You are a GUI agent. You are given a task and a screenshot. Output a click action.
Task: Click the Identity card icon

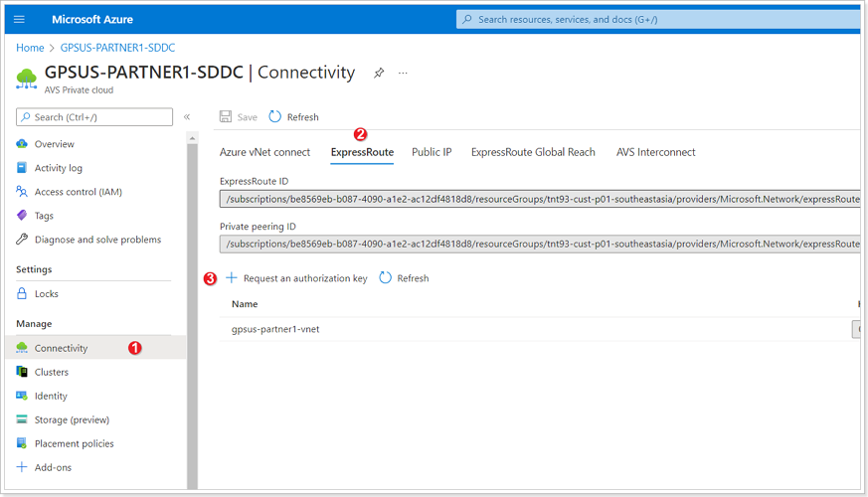click(22, 396)
